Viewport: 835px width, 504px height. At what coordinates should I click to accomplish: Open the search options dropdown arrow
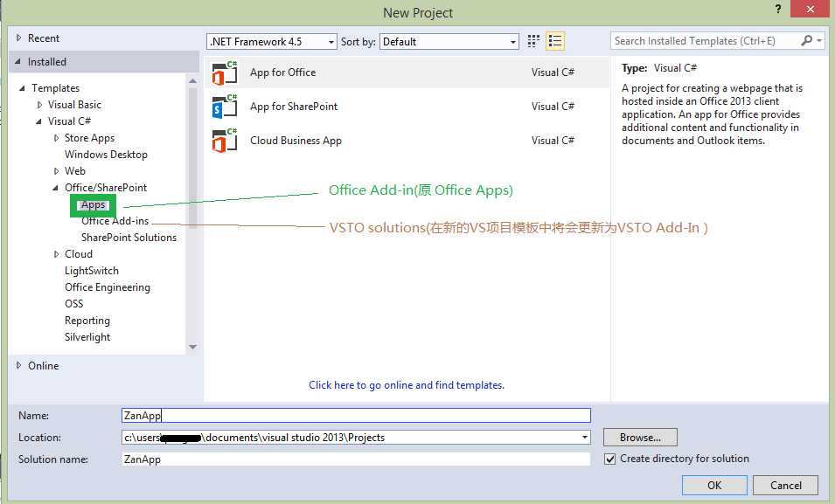(819, 40)
